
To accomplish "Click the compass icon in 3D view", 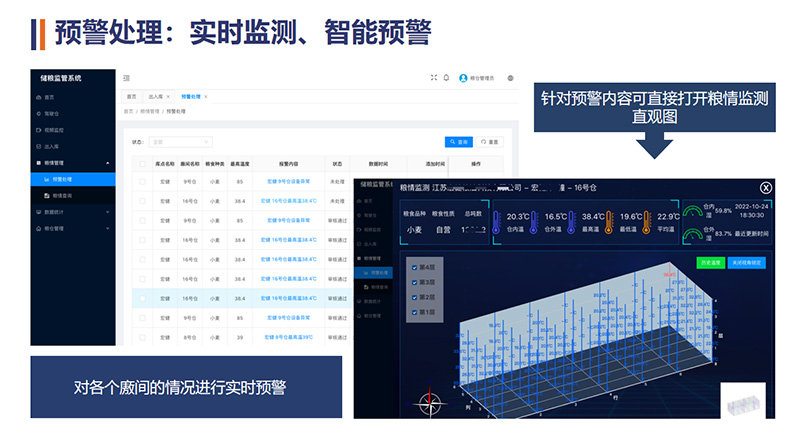I will 432,404.
